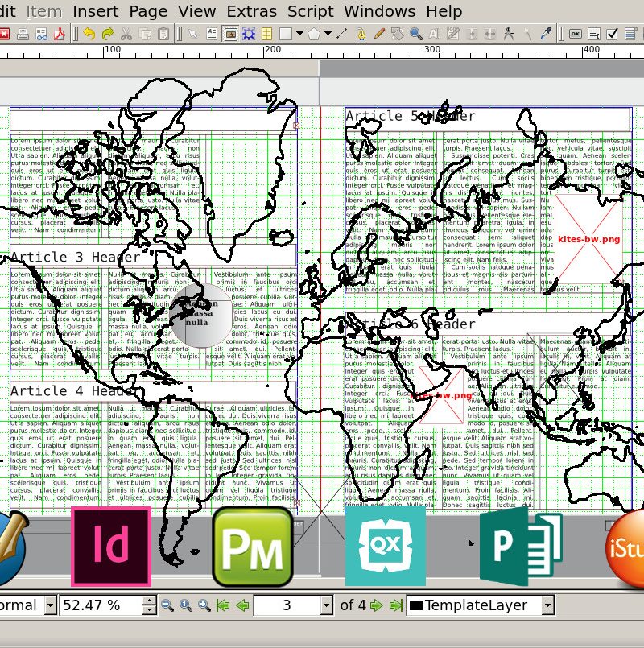This screenshot has height=648, width=644.
Task: Click the Microsoft Publisher logo
Action: tap(521, 547)
